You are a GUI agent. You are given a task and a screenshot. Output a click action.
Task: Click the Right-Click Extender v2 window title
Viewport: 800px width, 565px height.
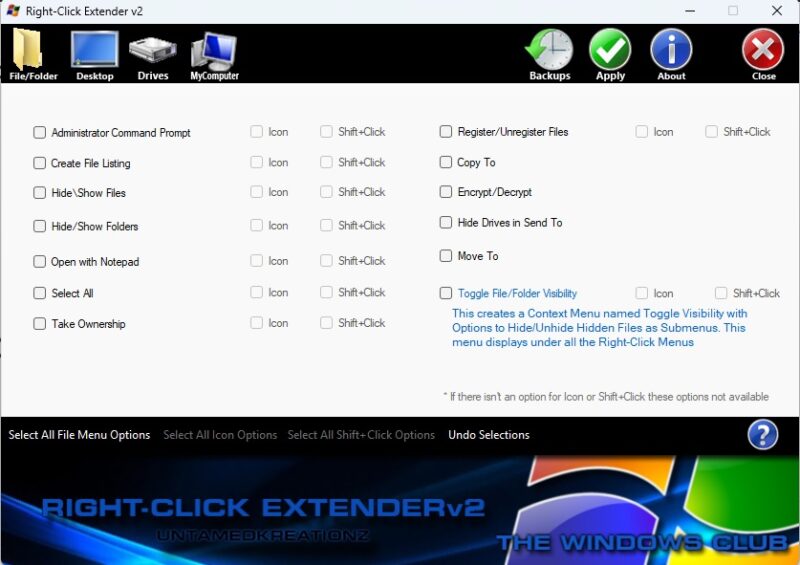tap(84, 11)
